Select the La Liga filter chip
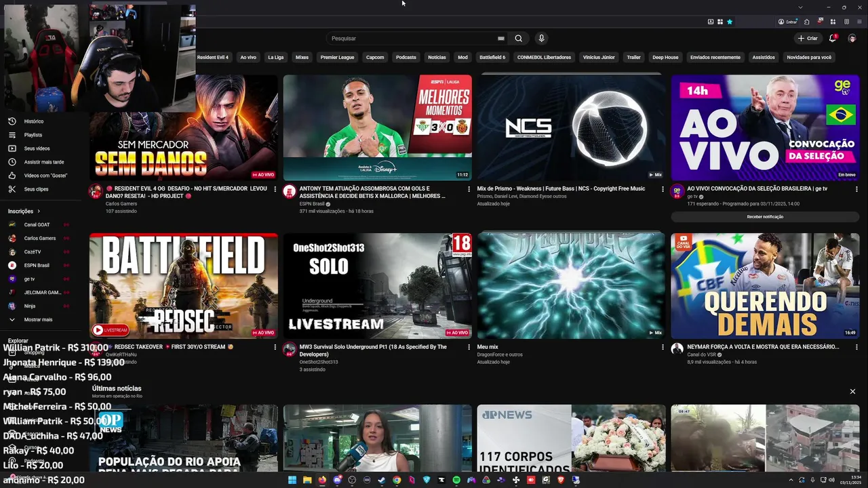The width and height of the screenshot is (868, 488). 275,58
